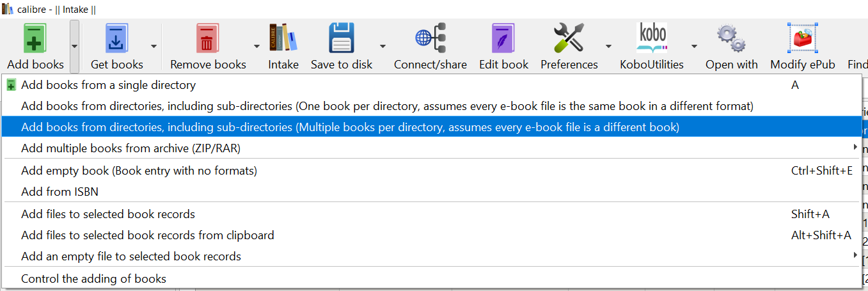The image size is (868, 291).
Task: Click the Save to disk floppy icon
Action: coord(341,40)
